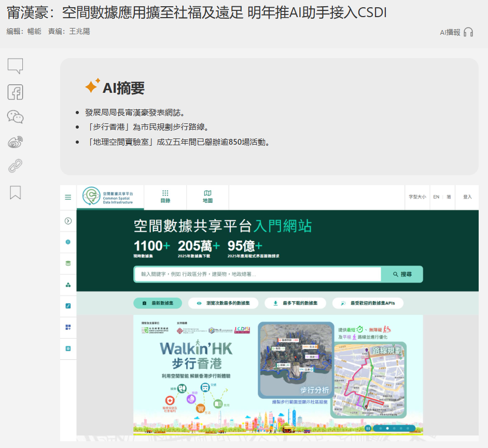Select 最受歡迎的數據集APIs chip

click(368, 303)
